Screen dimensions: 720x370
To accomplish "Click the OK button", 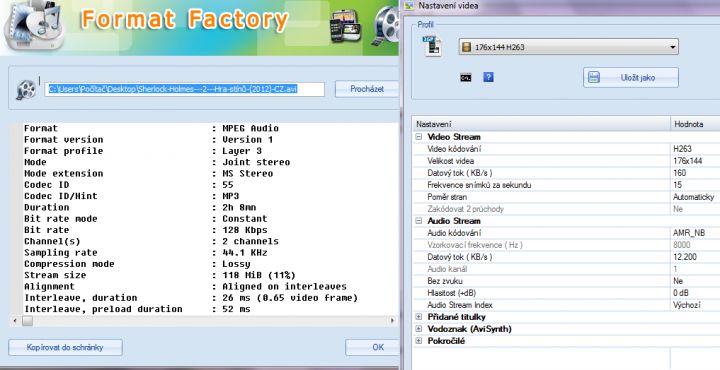I will 372,348.
